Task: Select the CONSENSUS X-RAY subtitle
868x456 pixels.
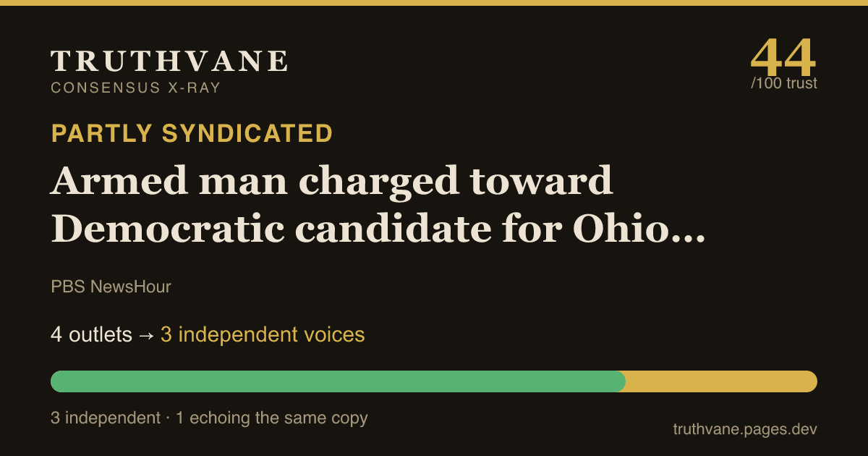Action: click(x=135, y=88)
